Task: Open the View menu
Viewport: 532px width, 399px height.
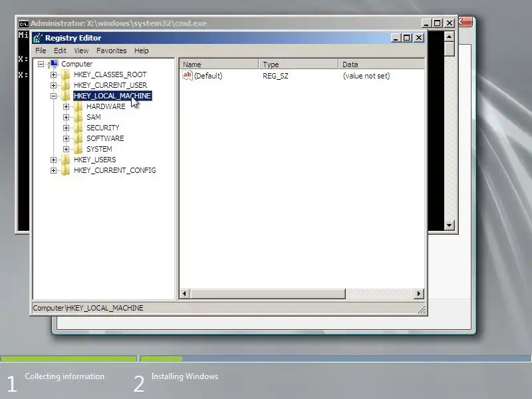Action: pos(81,51)
